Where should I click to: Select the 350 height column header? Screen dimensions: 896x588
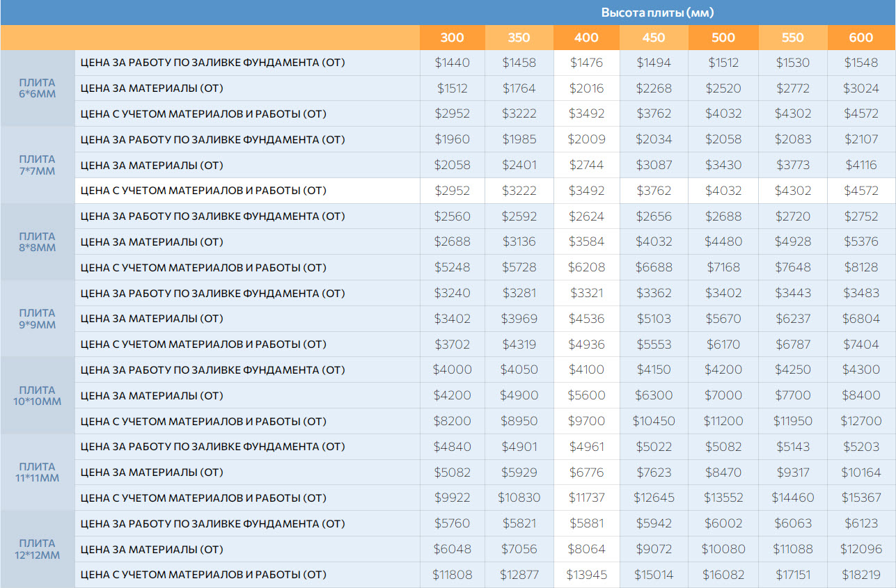click(519, 38)
